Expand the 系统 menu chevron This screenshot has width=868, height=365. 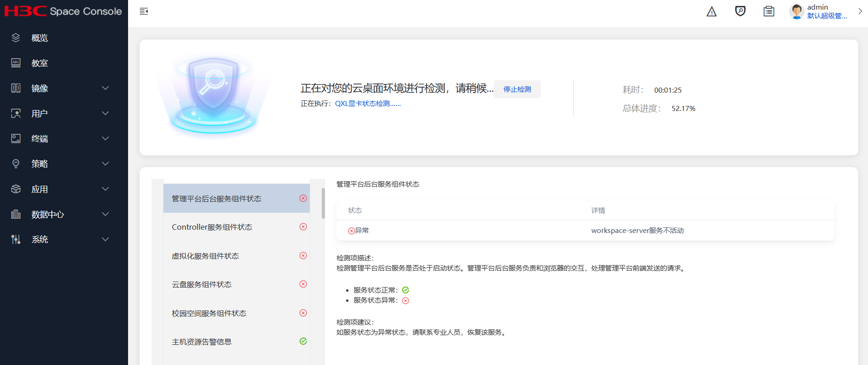click(105, 239)
